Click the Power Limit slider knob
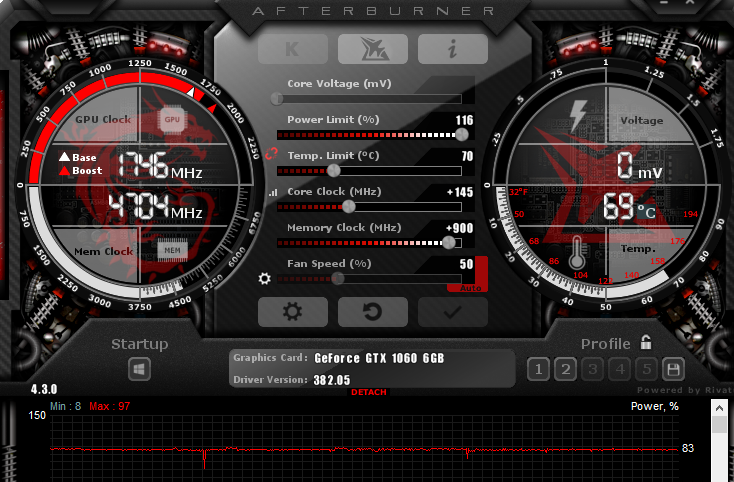Image resolution: width=734 pixels, height=482 pixels. (462, 135)
